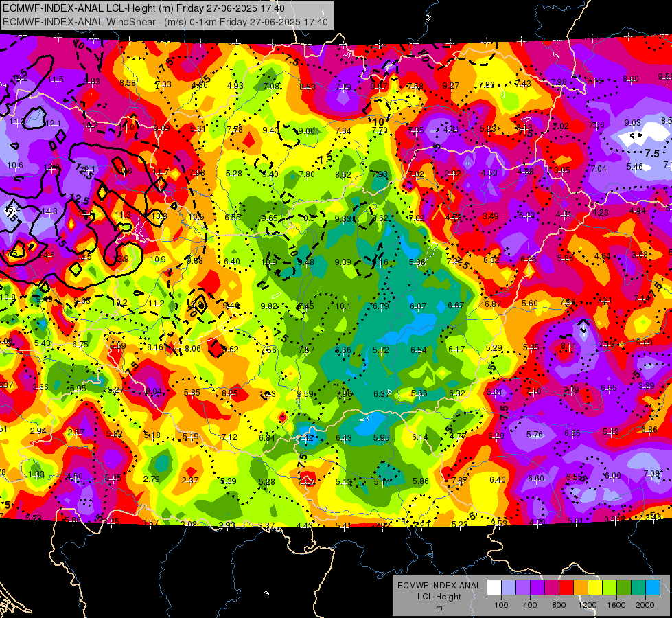Click the 7.42 grid value

(305, 437)
